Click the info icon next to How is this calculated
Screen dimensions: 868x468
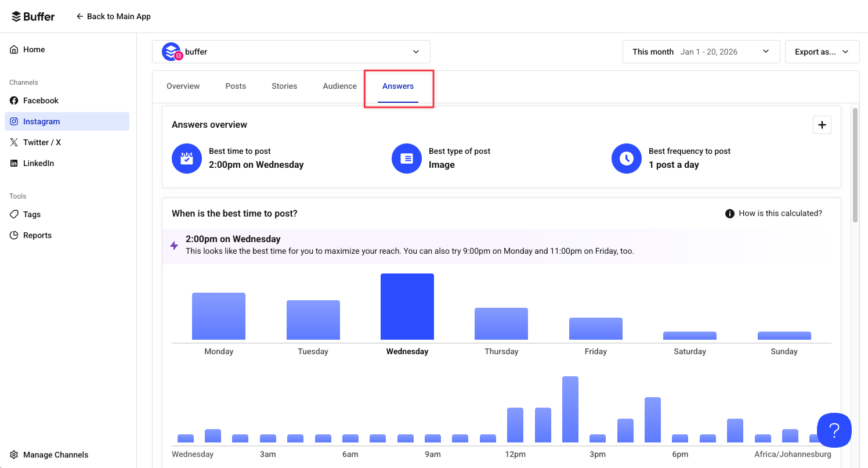click(729, 213)
